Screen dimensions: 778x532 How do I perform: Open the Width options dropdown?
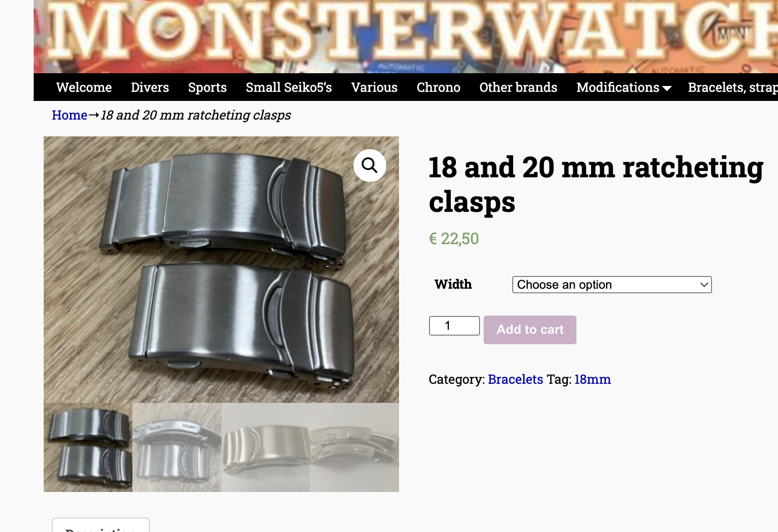click(612, 285)
